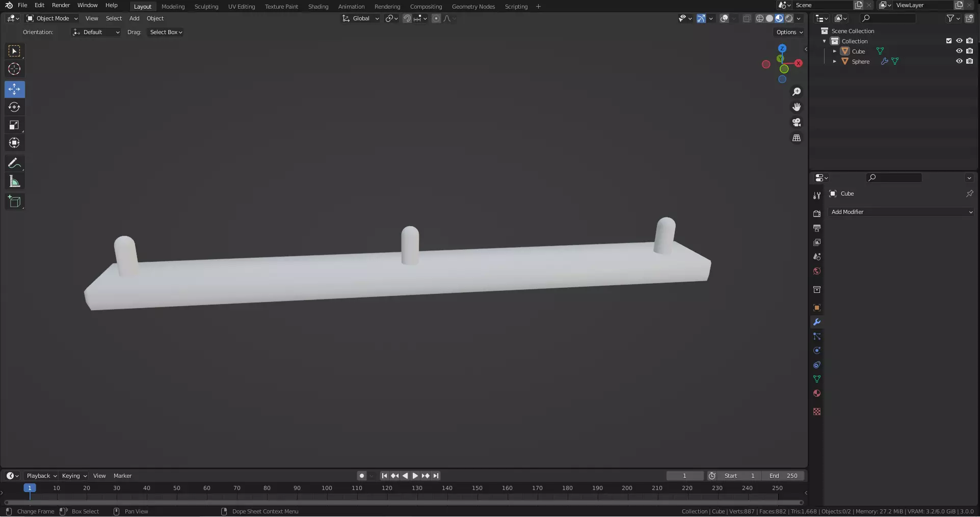Activate the Scale tool
This screenshot has width=980, height=517.
pos(14,125)
